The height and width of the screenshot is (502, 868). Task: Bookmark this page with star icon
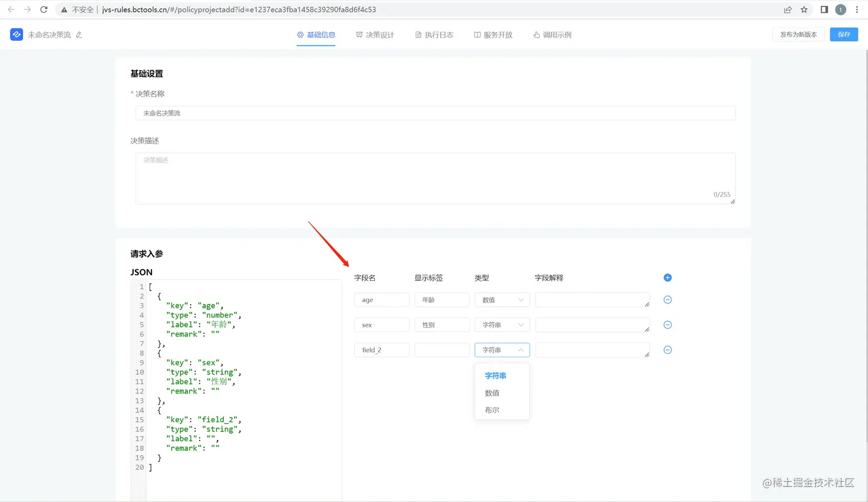(x=804, y=10)
